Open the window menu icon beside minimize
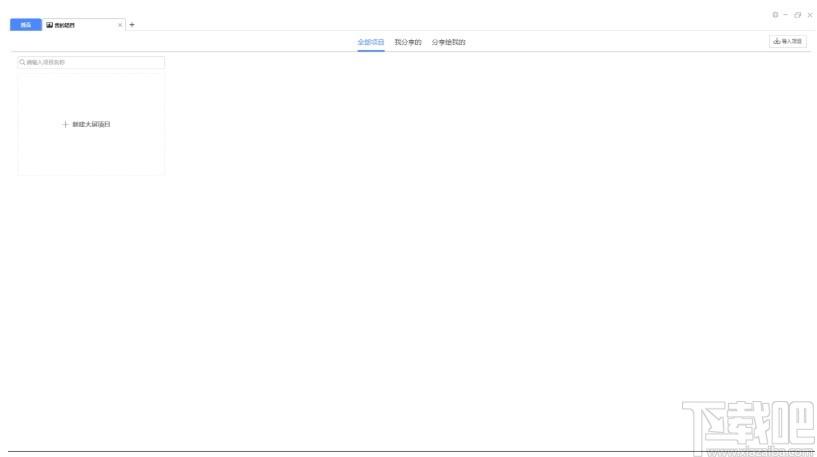The width and height of the screenshot is (817, 457). tap(775, 15)
